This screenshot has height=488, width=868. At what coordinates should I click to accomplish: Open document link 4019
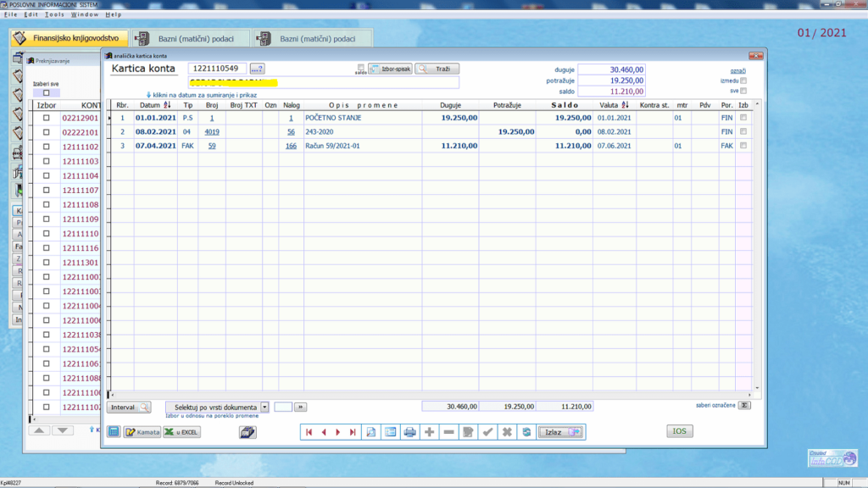tap(211, 131)
